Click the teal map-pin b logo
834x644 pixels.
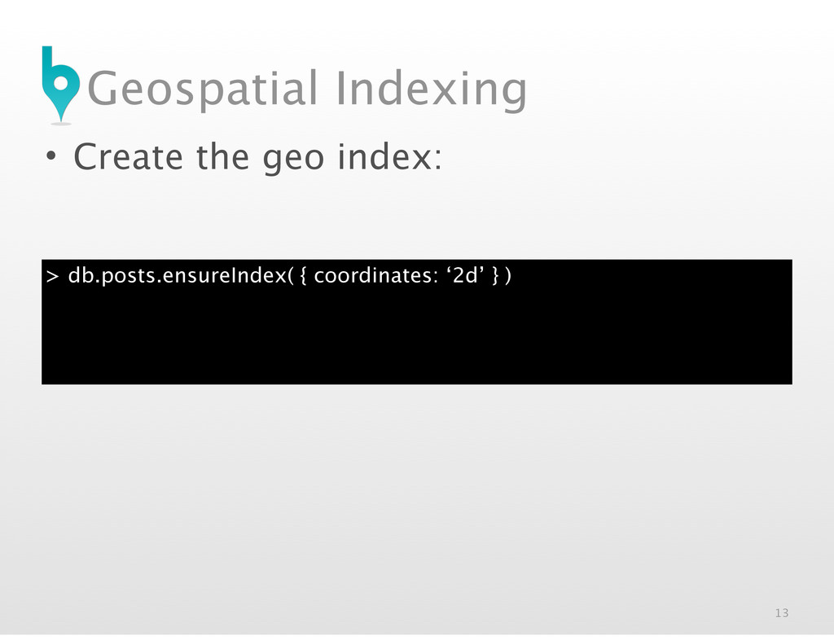(x=60, y=84)
